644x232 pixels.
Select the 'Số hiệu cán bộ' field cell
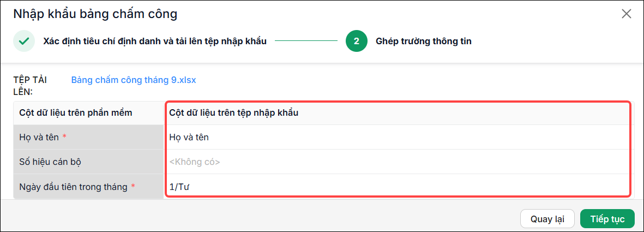point(88,162)
